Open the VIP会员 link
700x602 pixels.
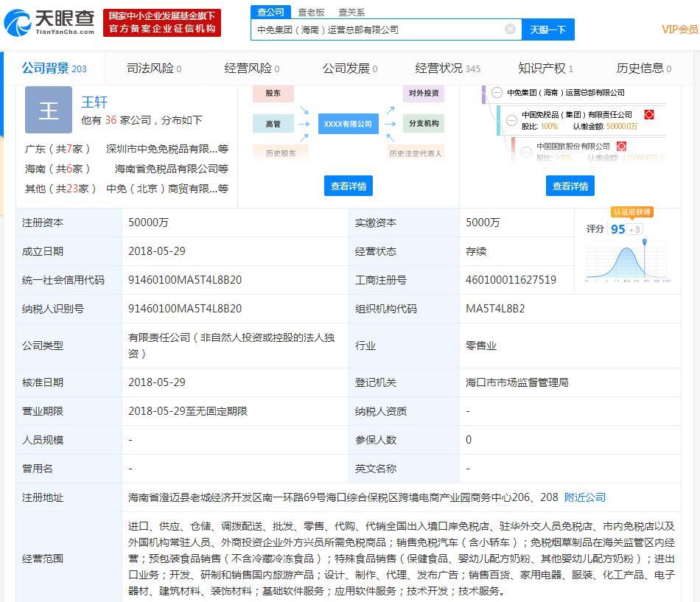click(680, 29)
